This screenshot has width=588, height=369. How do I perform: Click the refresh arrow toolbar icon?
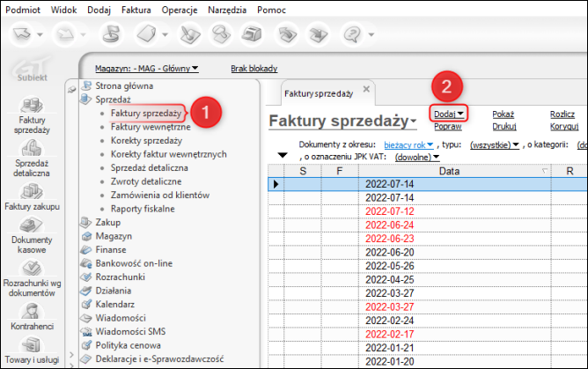coord(287,34)
